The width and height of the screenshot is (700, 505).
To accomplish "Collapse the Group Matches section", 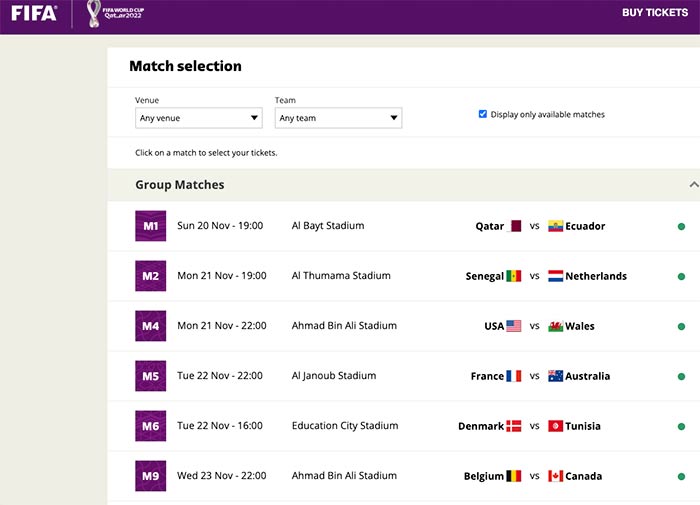I will (693, 185).
